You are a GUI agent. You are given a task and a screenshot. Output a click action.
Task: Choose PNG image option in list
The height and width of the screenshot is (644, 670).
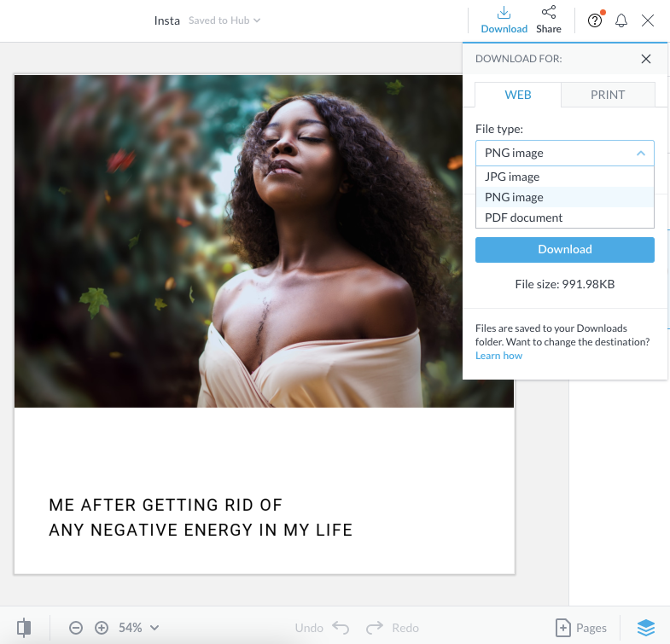tap(565, 197)
